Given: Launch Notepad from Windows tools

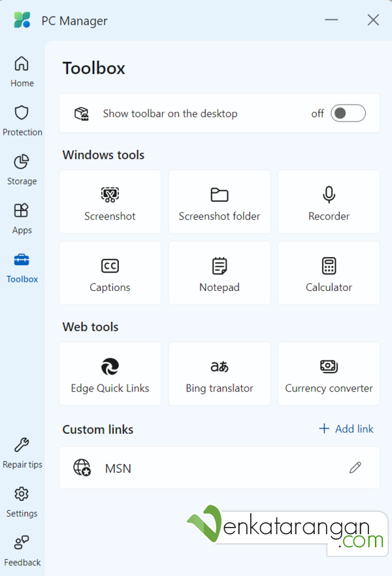Looking at the screenshot, I should [220, 273].
